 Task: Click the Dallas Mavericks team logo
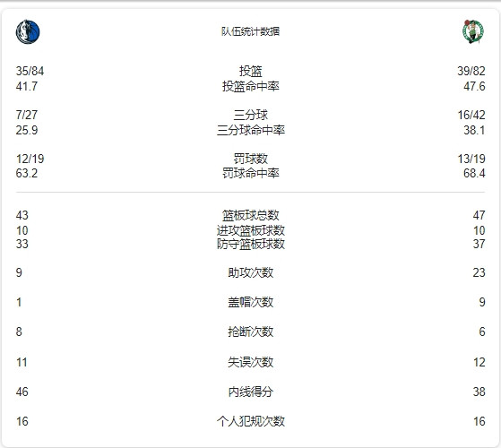click(28, 32)
